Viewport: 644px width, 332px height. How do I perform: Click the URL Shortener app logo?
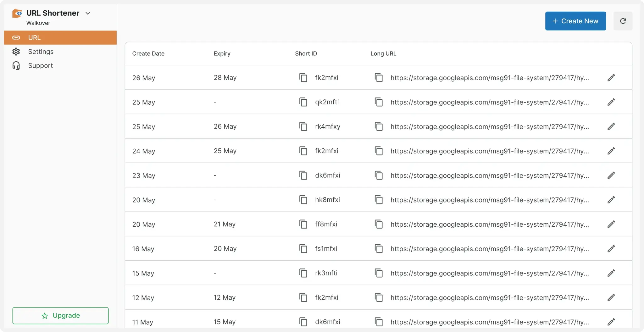pos(17,13)
